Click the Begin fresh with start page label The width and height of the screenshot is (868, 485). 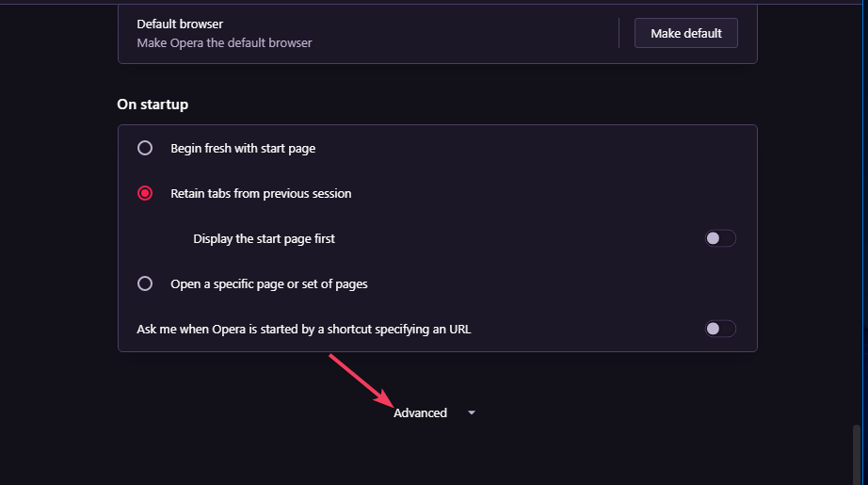click(243, 148)
